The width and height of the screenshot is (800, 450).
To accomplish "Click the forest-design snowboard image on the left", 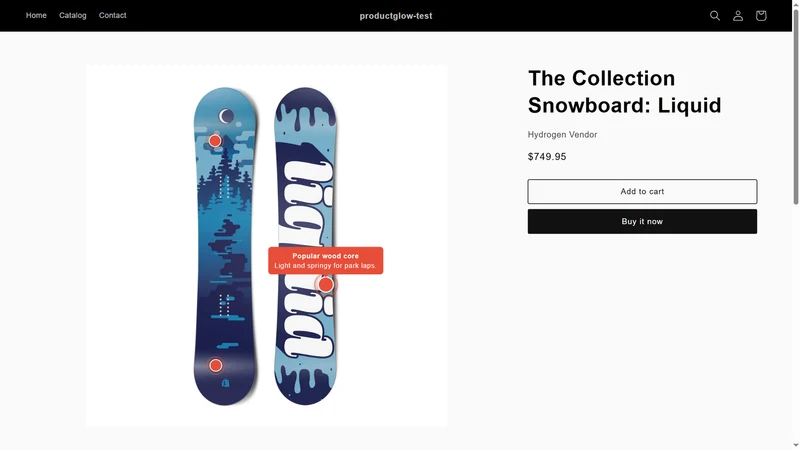I will click(225, 246).
